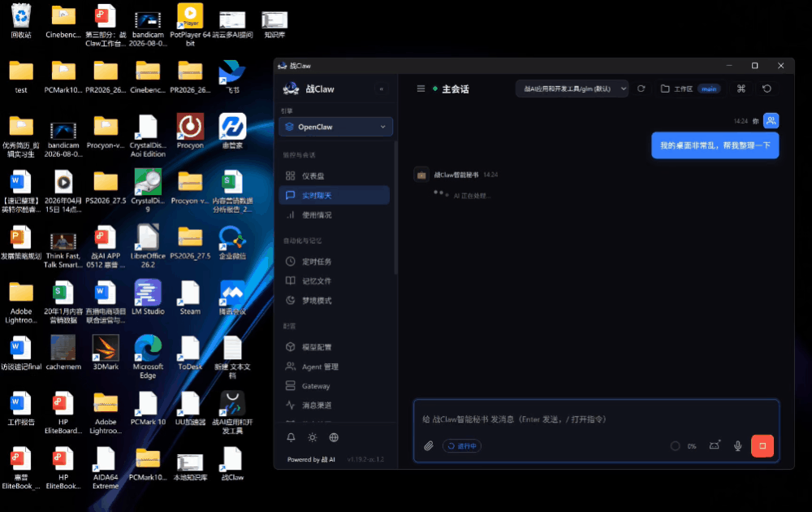The width and height of the screenshot is (812, 512).
Task: Toggle the light/dark theme sun icon
Action: pyautogui.click(x=313, y=437)
